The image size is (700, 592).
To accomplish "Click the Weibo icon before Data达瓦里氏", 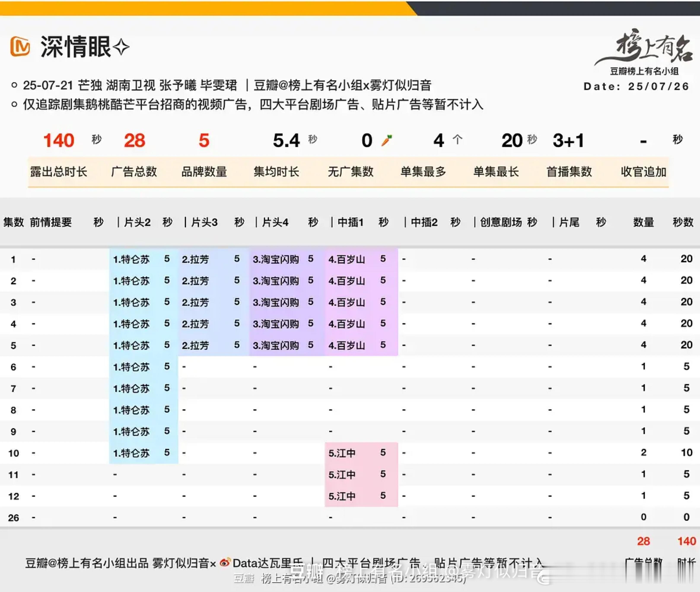I will click(x=225, y=562).
